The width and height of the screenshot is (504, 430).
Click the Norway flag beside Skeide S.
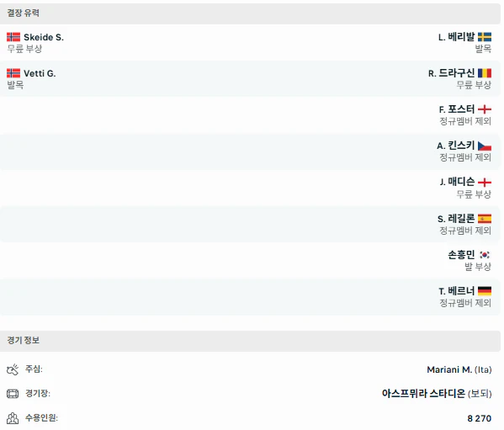tap(13, 37)
